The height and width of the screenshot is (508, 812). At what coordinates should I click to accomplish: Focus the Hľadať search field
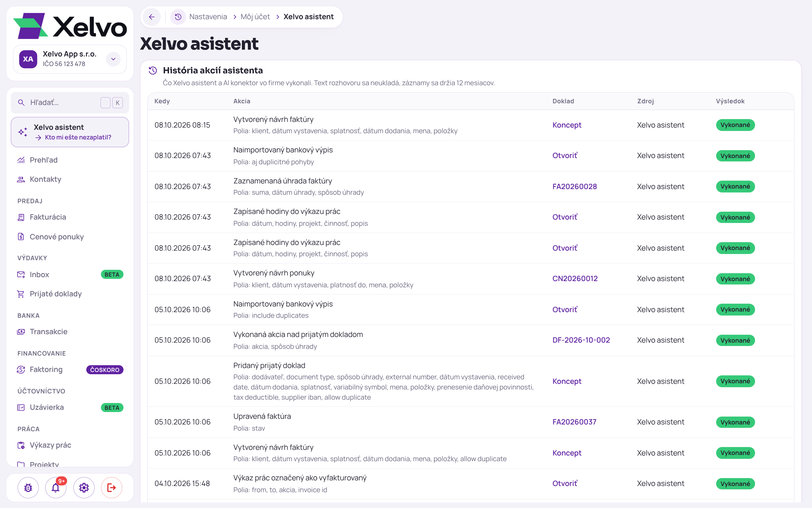[70, 102]
